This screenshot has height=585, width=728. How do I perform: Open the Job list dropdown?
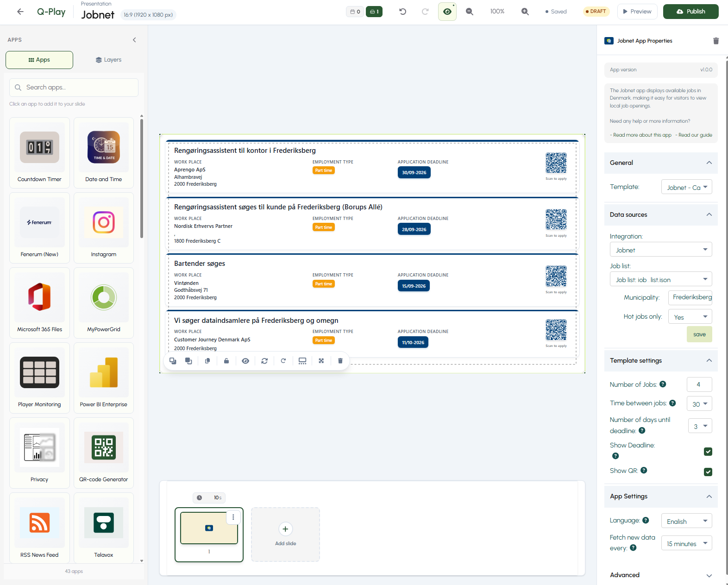tap(661, 279)
